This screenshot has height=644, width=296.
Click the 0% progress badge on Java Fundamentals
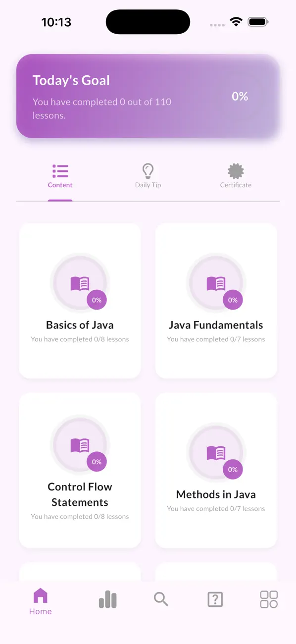pos(232,300)
